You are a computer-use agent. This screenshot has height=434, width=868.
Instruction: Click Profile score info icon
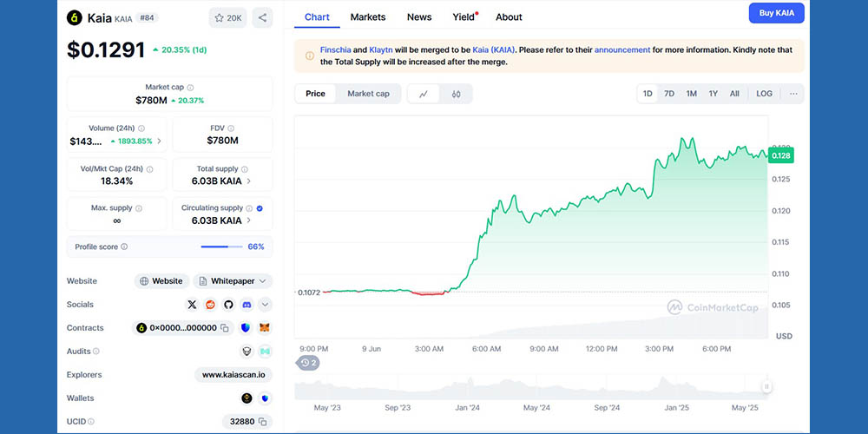click(124, 247)
